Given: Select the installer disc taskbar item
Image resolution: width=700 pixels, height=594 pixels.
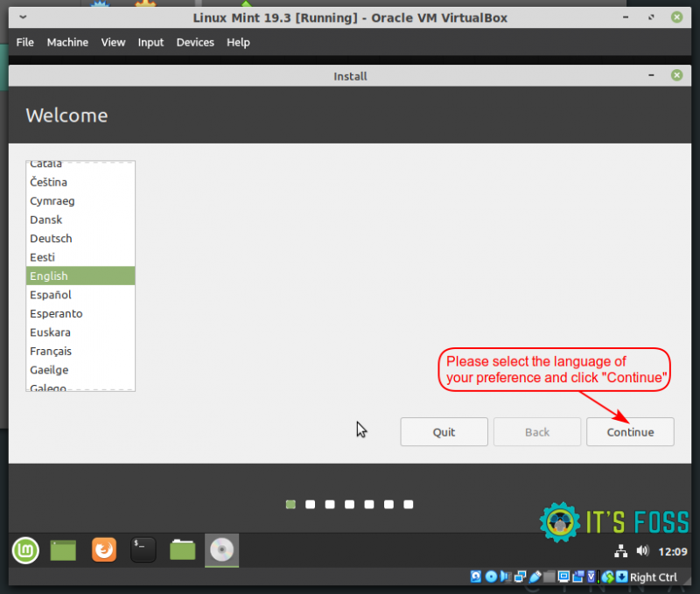Looking at the screenshot, I should click(222, 549).
